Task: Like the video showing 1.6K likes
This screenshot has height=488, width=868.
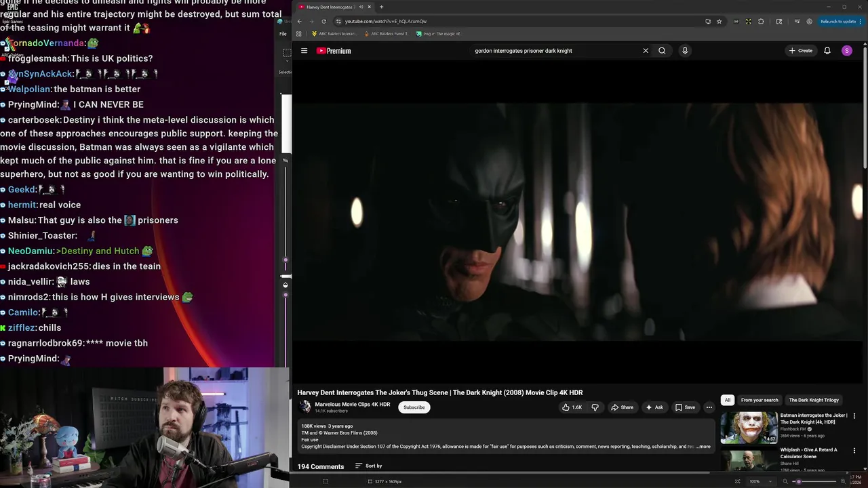Action: click(572, 407)
